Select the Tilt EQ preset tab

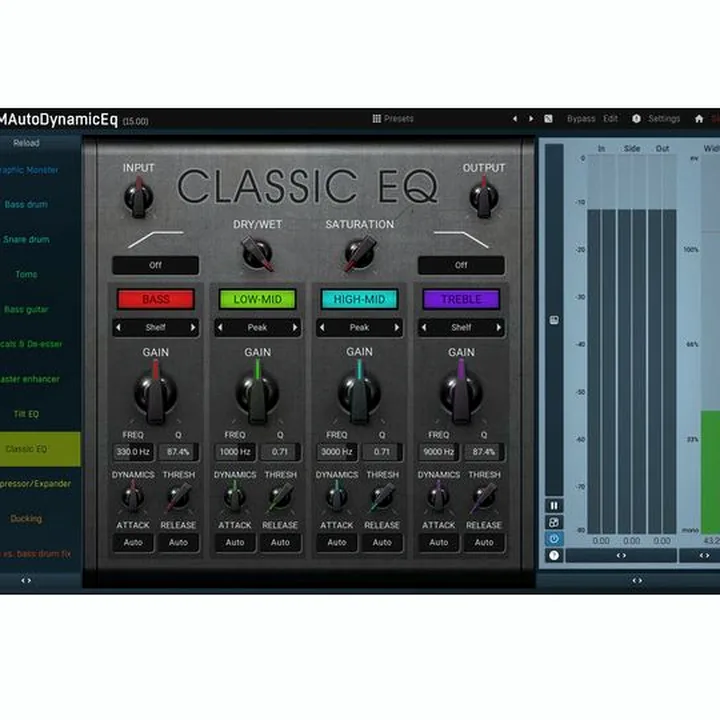tap(26, 414)
